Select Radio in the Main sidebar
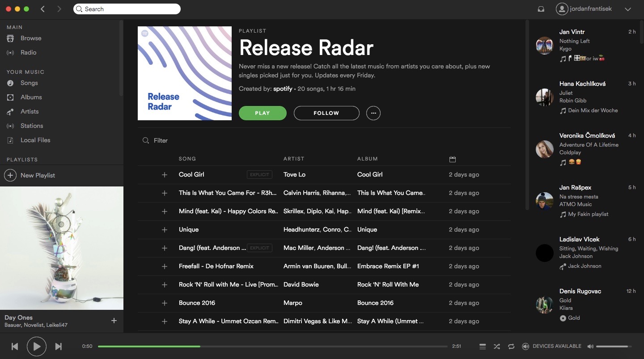The width and height of the screenshot is (644, 359). [x=28, y=52]
